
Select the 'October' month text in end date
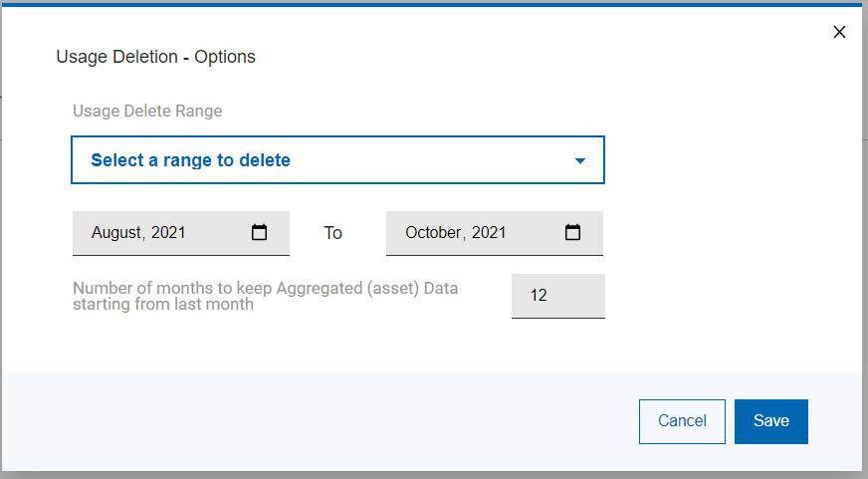434,233
